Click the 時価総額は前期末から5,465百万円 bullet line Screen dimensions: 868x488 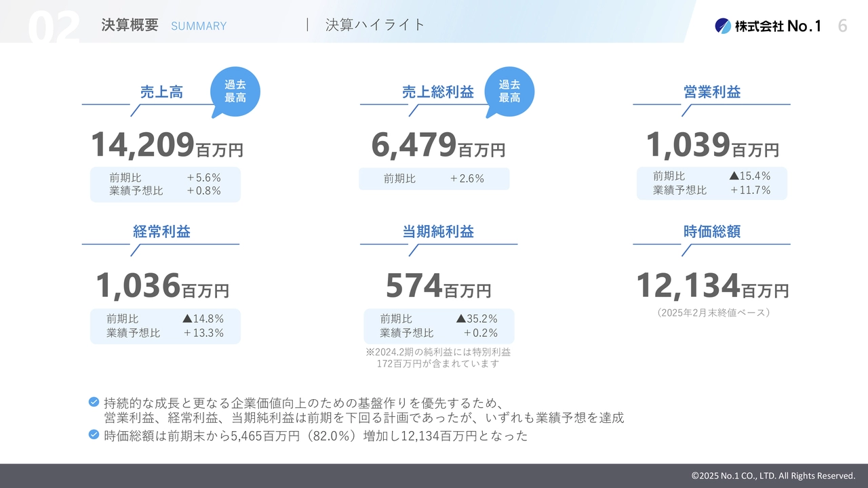coord(316,436)
